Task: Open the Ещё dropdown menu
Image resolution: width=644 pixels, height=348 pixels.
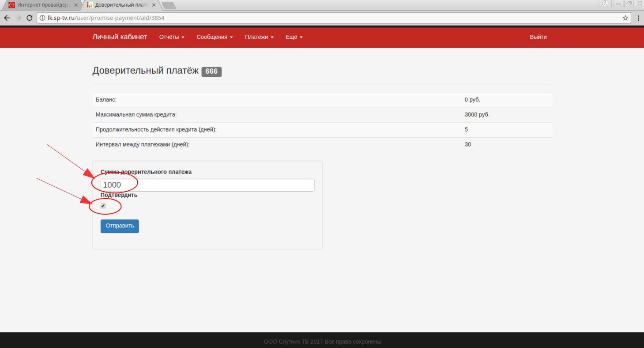Action: click(294, 37)
